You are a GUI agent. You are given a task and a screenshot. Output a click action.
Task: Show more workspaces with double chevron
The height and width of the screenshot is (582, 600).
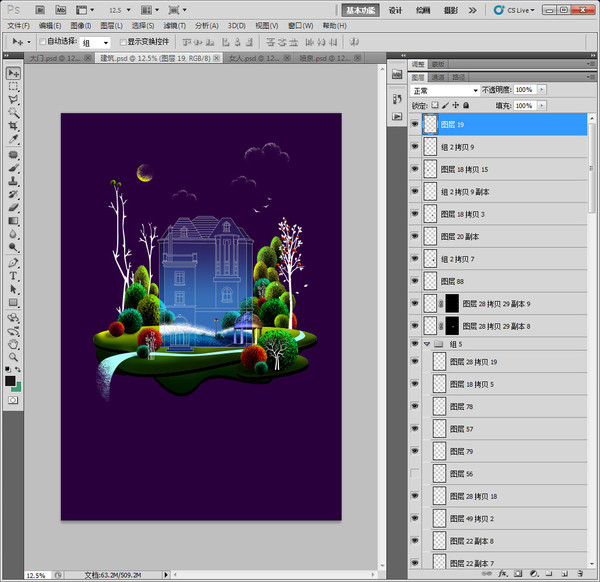point(473,10)
